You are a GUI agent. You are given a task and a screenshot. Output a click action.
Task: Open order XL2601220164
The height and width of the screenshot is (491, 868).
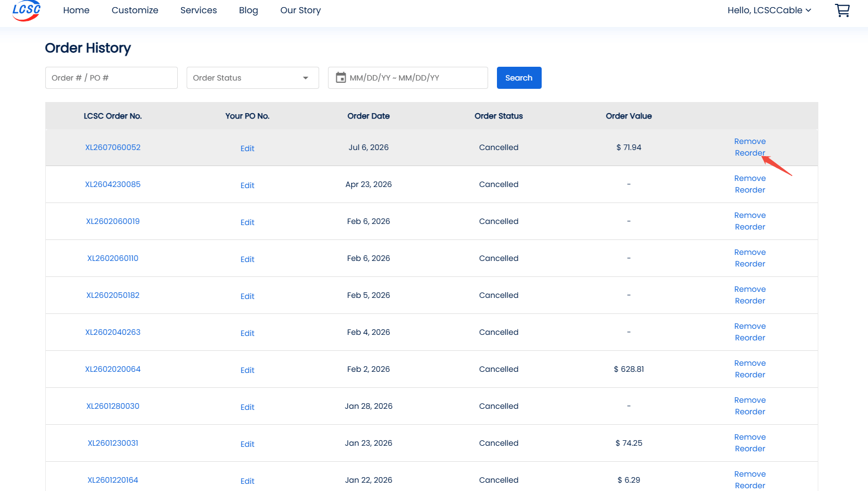(x=113, y=480)
